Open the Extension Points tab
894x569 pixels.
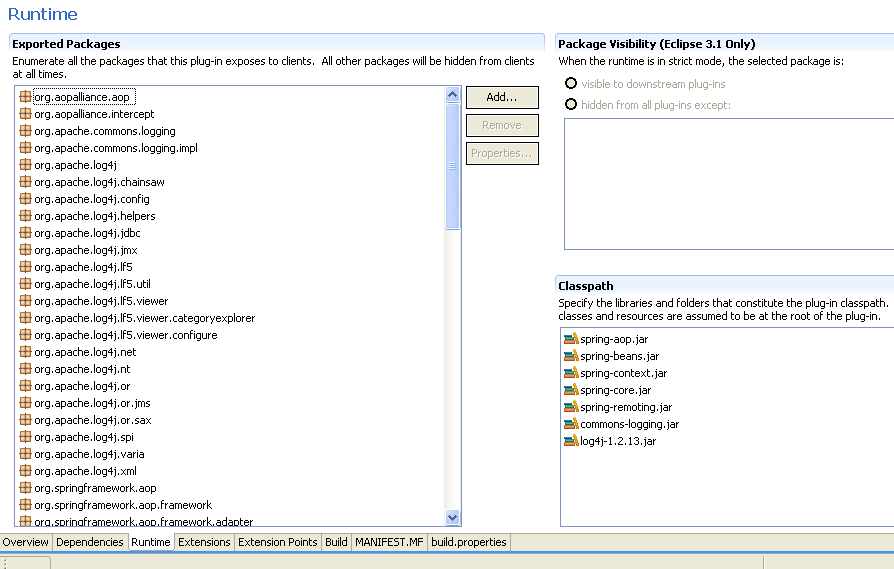point(278,542)
